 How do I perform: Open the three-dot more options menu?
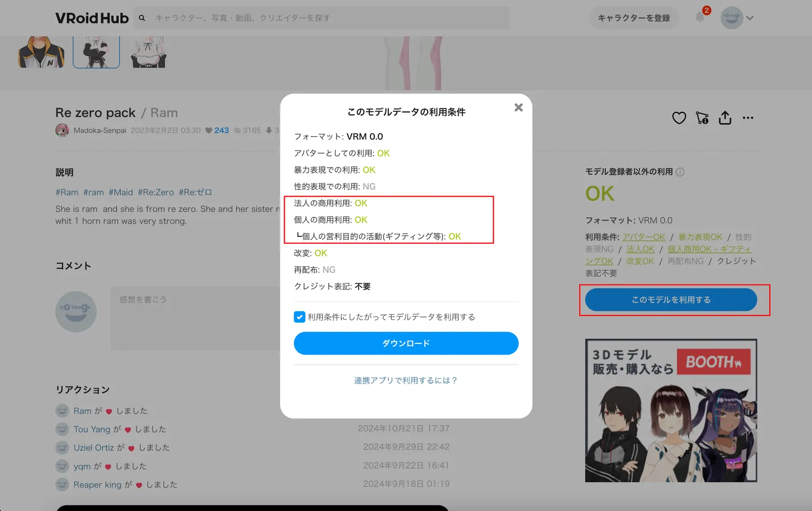[748, 118]
